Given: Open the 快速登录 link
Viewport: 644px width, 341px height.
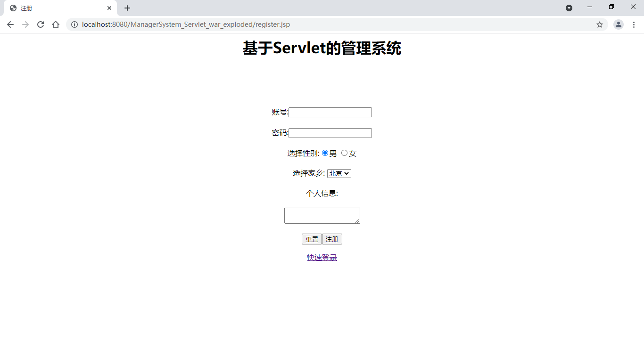Looking at the screenshot, I should point(322,257).
